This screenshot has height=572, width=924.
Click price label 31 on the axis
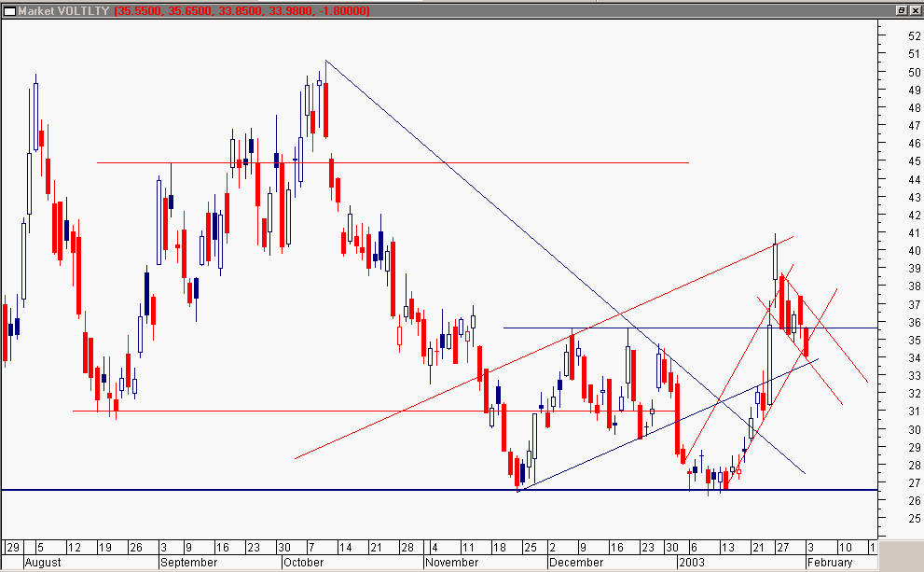tap(914, 412)
